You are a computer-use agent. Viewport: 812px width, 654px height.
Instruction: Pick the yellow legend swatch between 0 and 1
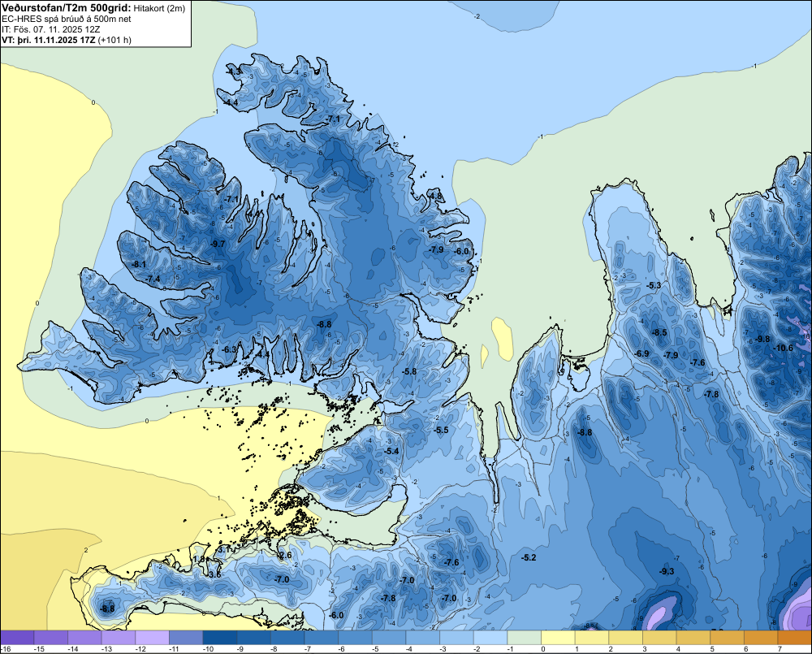559,637
